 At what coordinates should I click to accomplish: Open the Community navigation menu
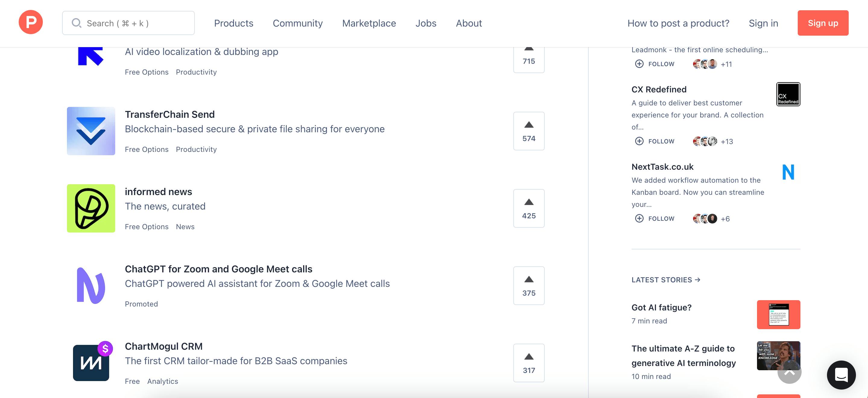[x=298, y=23]
